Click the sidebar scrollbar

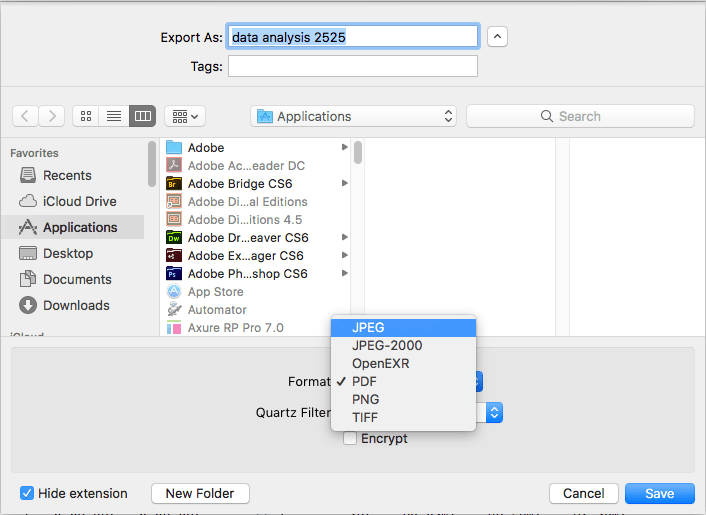(152, 164)
